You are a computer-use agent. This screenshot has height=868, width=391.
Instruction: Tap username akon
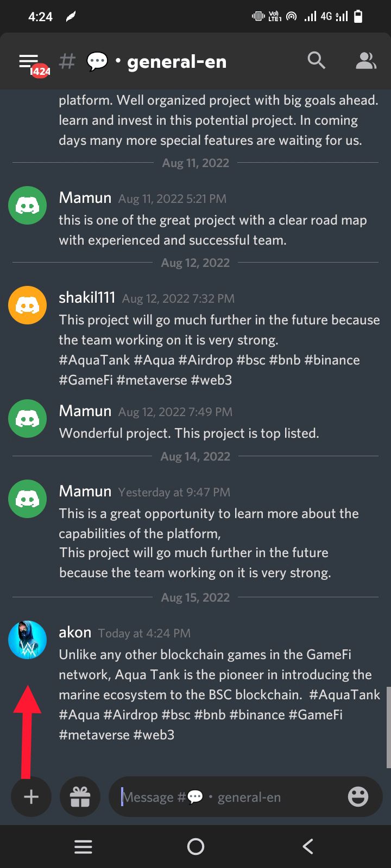(x=75, y=633)
